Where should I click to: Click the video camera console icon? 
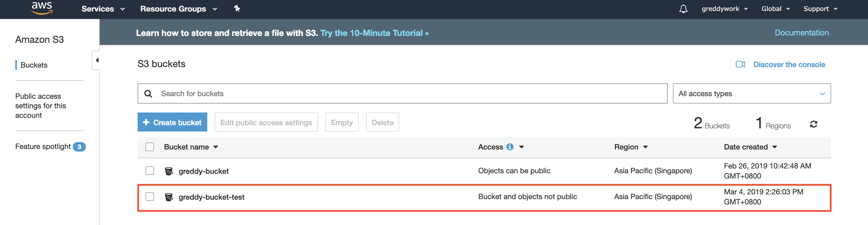point(740,64)
